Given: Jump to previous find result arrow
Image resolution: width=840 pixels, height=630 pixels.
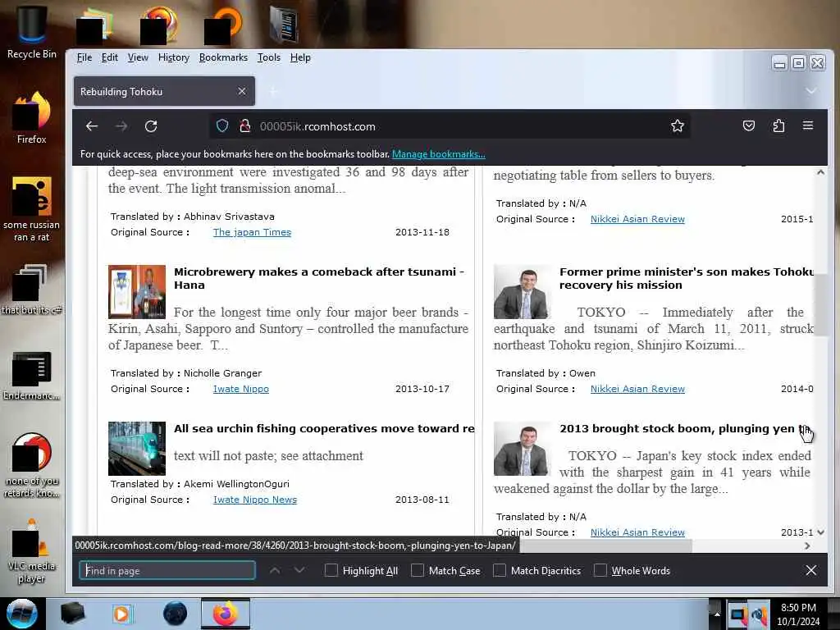Looking at the screenshot, I should click(x=275, y=571).
